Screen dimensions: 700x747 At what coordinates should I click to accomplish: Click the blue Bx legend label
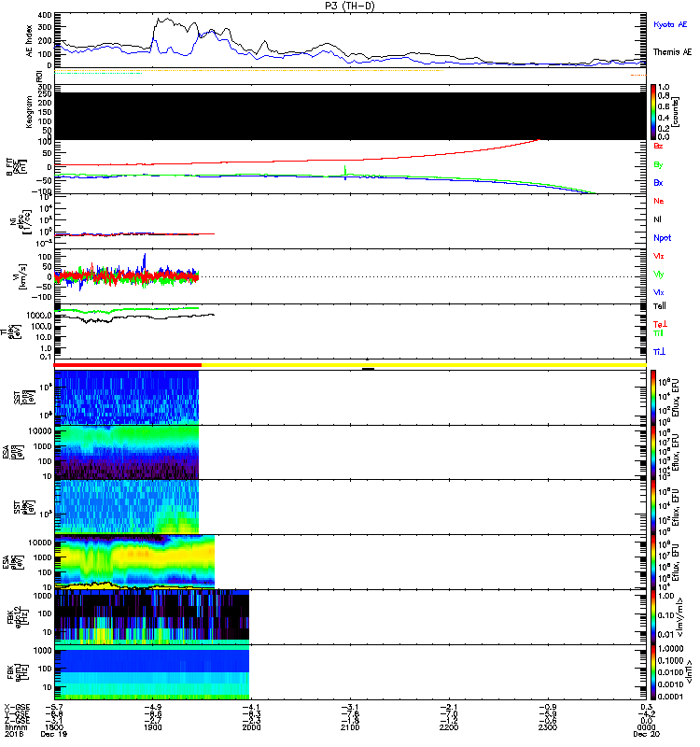658,183
